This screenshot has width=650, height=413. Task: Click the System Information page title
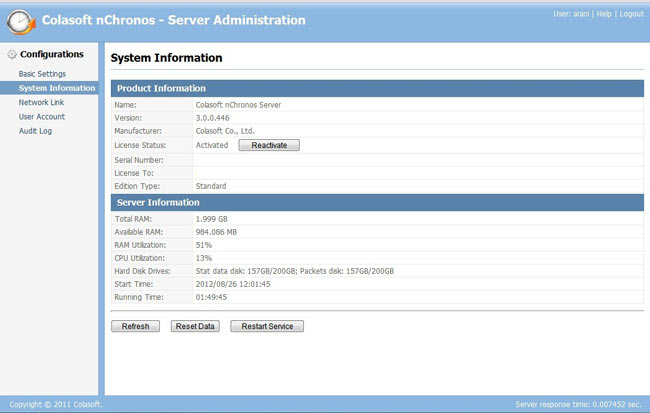[166, 58]
